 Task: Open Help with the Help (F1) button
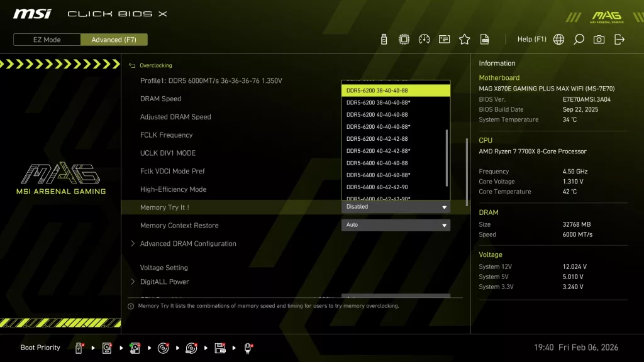(x=532, y=38)
